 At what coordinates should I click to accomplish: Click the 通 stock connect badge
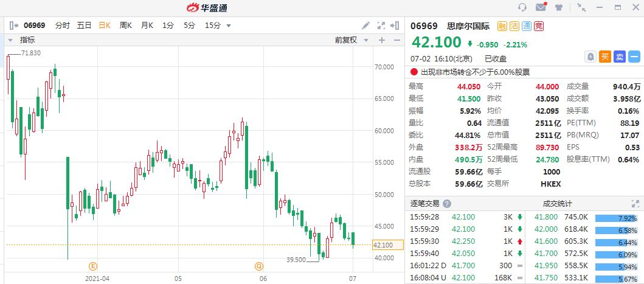527,26
